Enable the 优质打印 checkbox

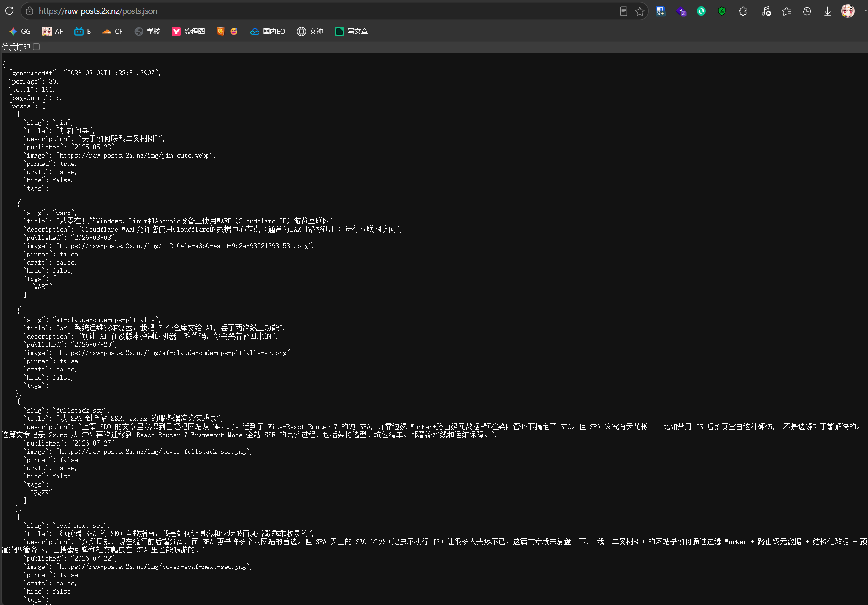(37, 47)
